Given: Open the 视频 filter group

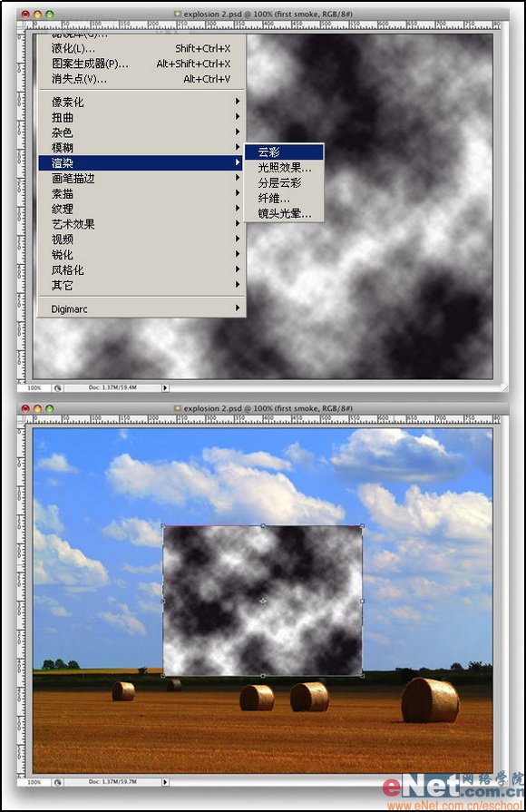Looking at the screenshot, I should tap(141, 240).
